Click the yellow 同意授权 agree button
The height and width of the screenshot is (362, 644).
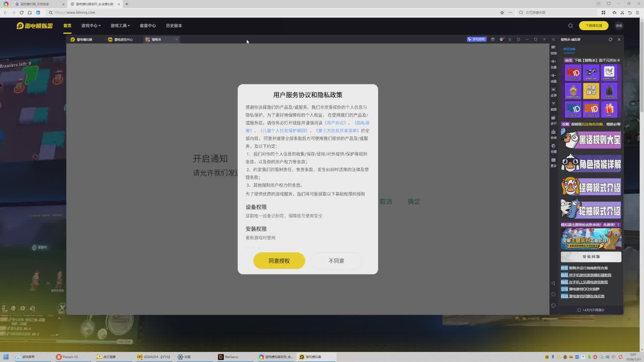tap(279, 261)
